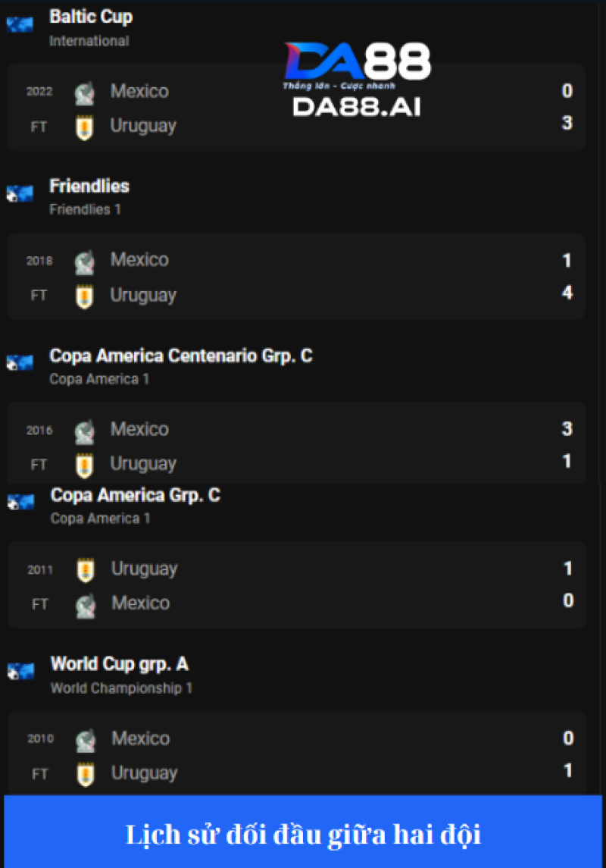This screenshot has width=606, height=868.
Task: Open the 2016 Mexico vs Uruguay match card
Action: point(296,444)
